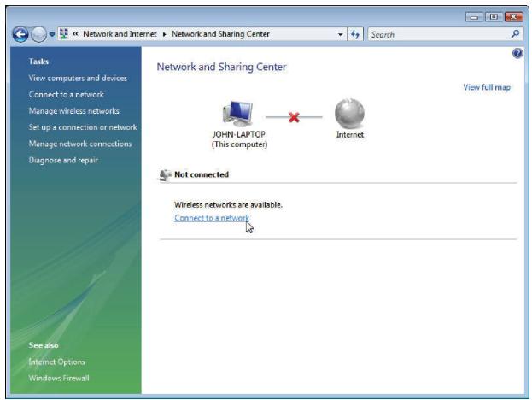Click the underlined Connect to a network link
The width and height of the screenshot is (532, 400).
[212, 218]
